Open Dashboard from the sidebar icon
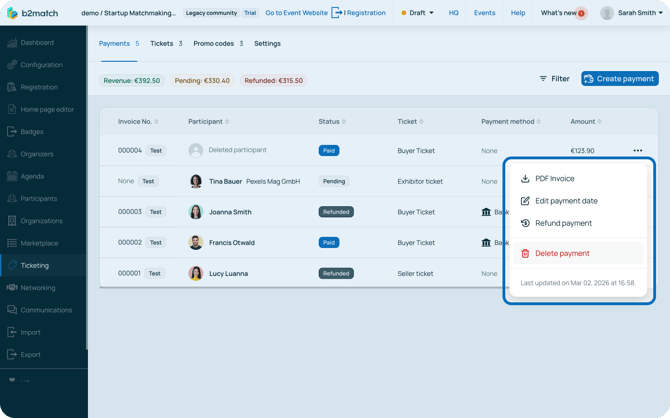Viewport: 670px width, 418px height. pos(12,43)
